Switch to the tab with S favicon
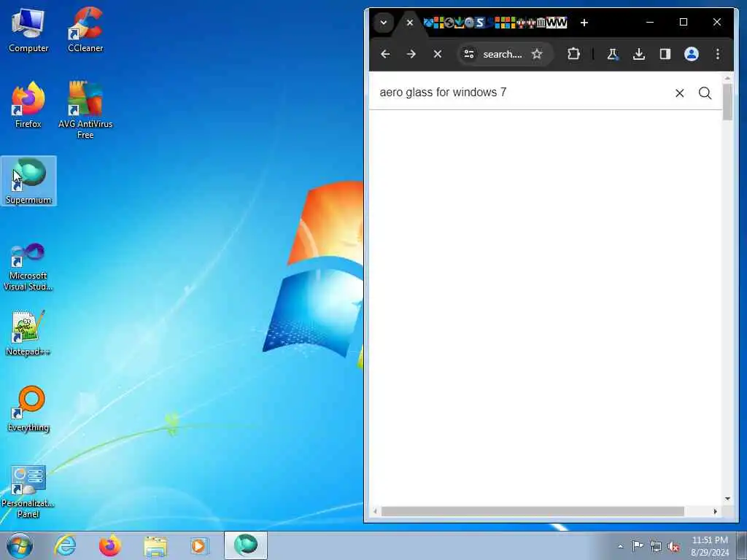The image size is (747, 560). (x=480, y=23)
